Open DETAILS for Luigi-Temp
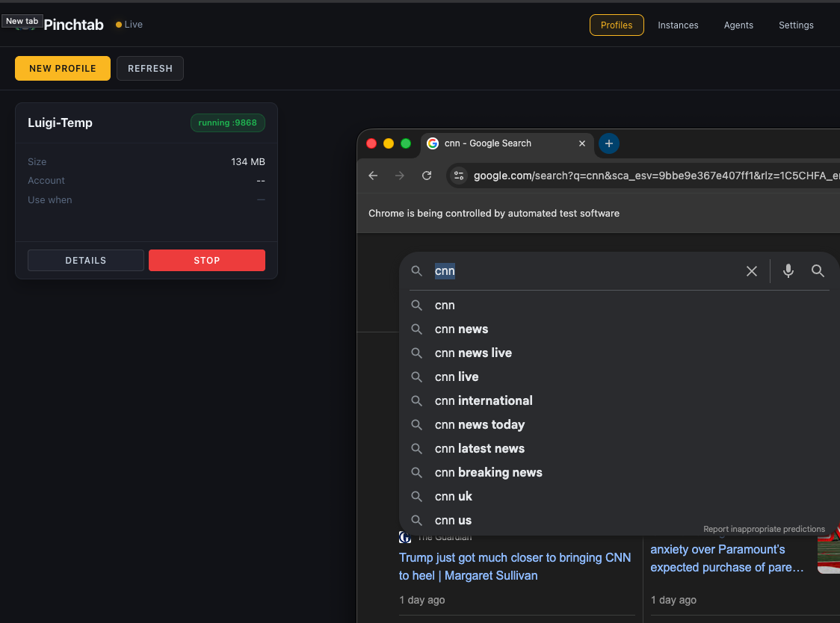The height and width of the screenshot is (623, 840). pos(85,260)
